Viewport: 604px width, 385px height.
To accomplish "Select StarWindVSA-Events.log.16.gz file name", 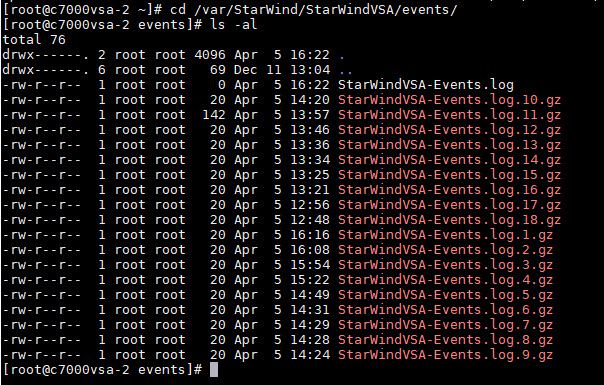I will [x=449, y=190].
